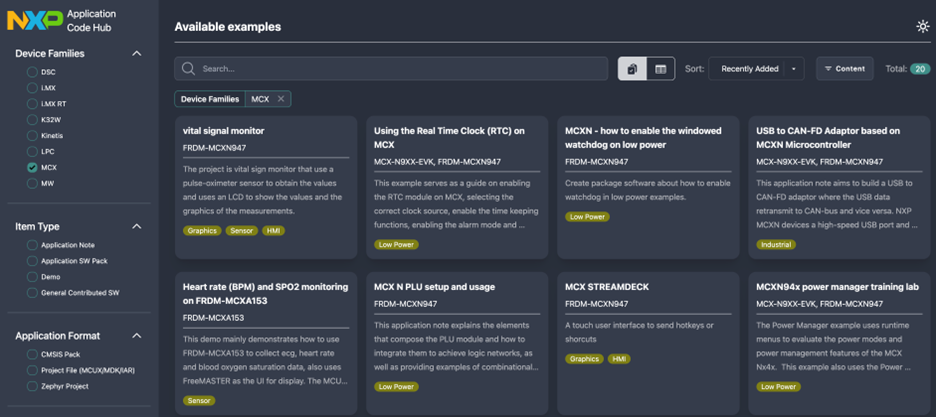This screenshot has height=417, width=936.
Task: Click the NXP logo
Action: pos(35,20)
